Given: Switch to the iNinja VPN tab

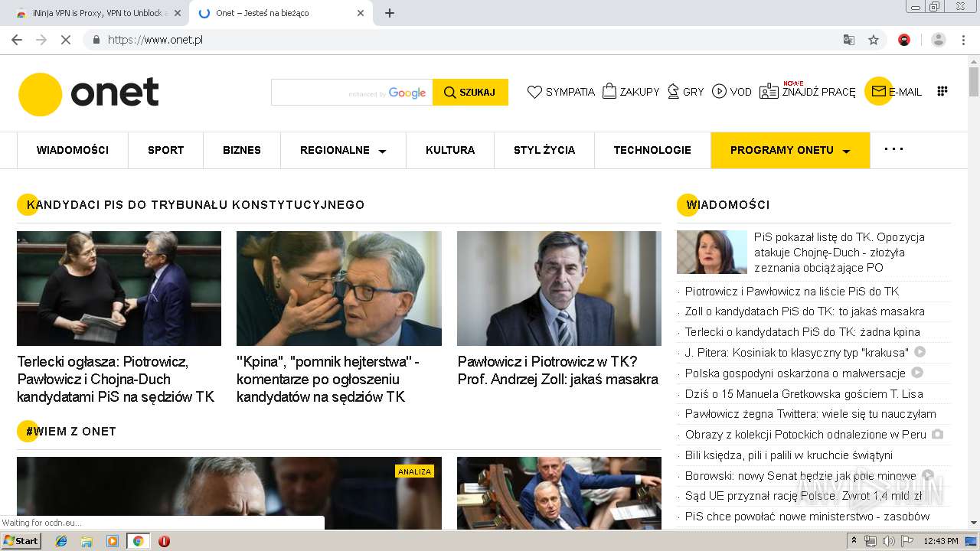Looking at the screenshot, I should click(96, 13).
